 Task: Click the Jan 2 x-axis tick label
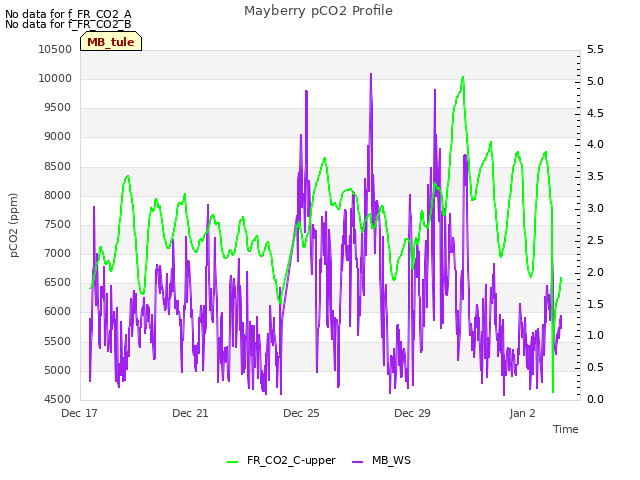[522, 413]
